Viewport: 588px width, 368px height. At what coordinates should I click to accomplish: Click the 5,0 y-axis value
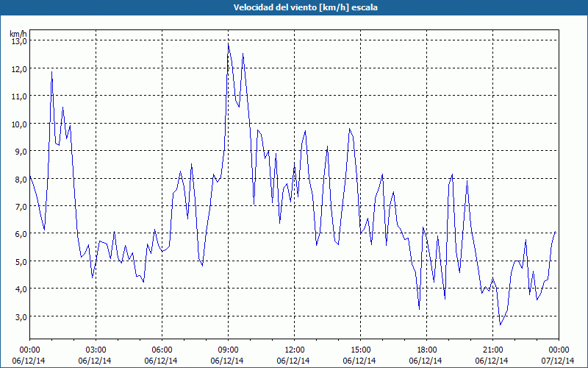(21, 262)
